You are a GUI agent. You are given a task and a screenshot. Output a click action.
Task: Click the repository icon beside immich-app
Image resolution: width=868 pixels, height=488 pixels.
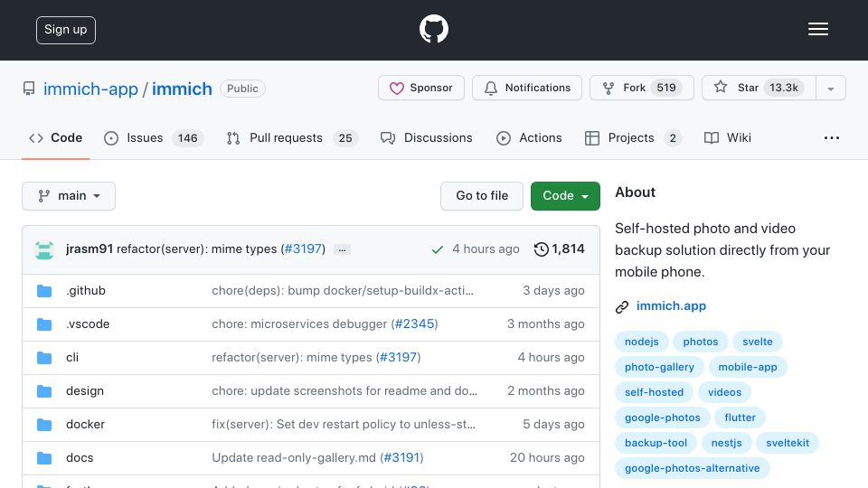point(29,89)
